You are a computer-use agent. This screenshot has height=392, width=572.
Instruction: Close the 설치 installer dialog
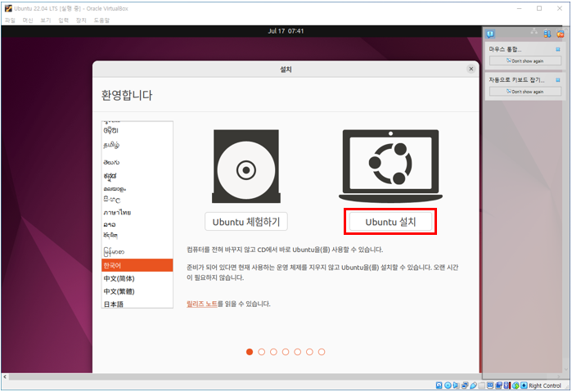[x=471, y=69]
